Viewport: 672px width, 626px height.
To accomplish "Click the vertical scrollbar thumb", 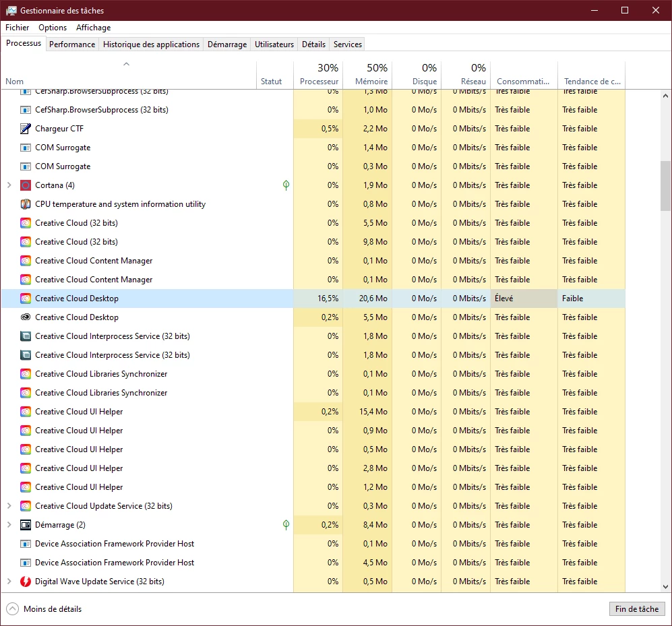I will click(x=665, y=185).
